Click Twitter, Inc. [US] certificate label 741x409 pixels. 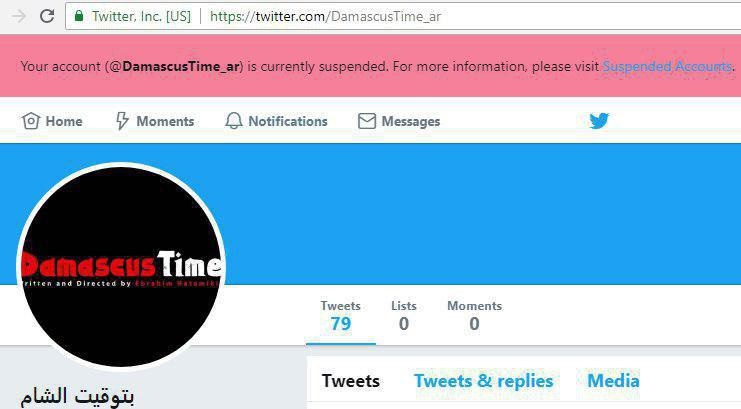click(141, 17)
